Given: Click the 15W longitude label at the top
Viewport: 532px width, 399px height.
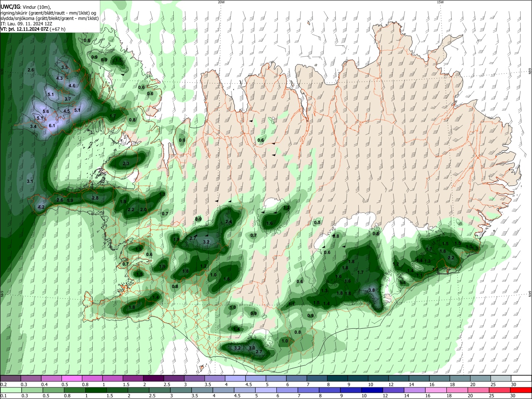Looking at the screenshot, I should pos(440,2).
